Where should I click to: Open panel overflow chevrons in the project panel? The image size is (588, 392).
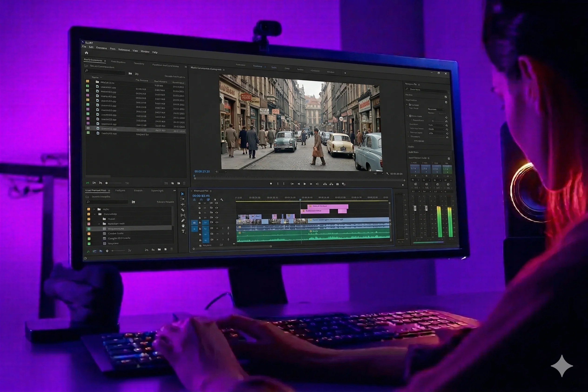coord(186,67)
